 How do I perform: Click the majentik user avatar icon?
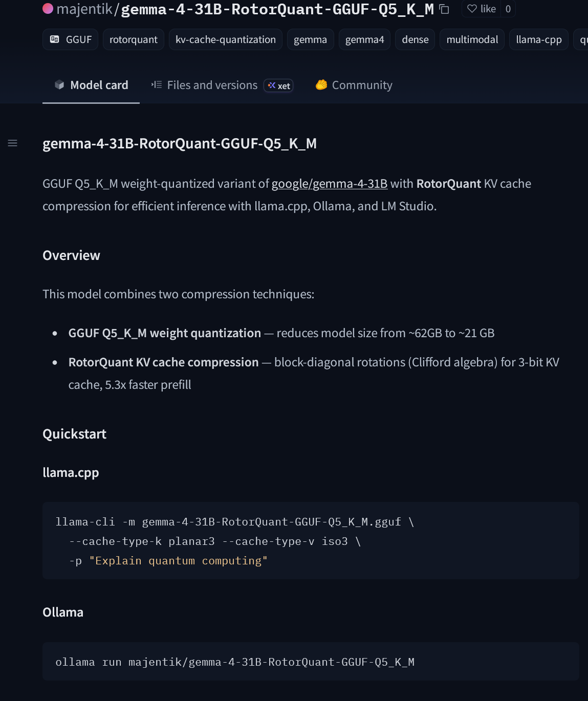point(48,9)
